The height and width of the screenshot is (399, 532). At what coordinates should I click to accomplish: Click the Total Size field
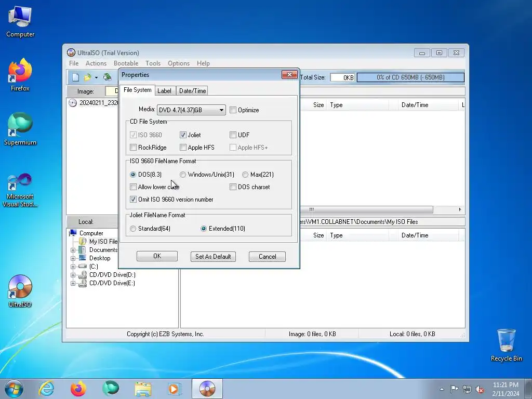pos(342,77)
